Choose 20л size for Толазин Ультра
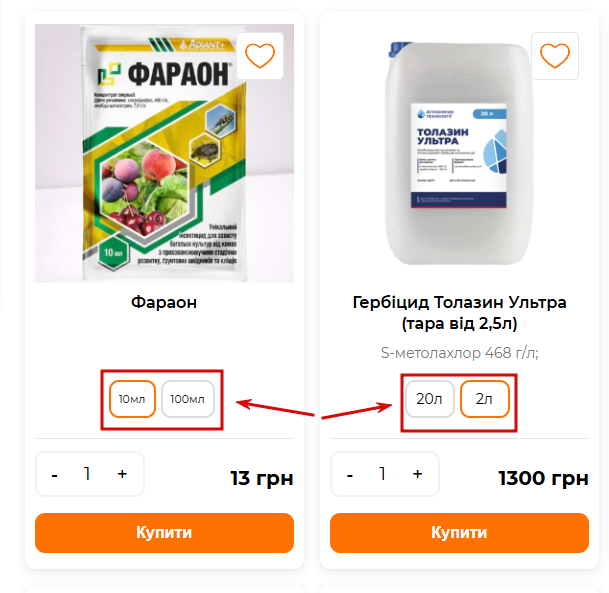The width and height of the screenshot is (609, 593). tap(430, 399)
